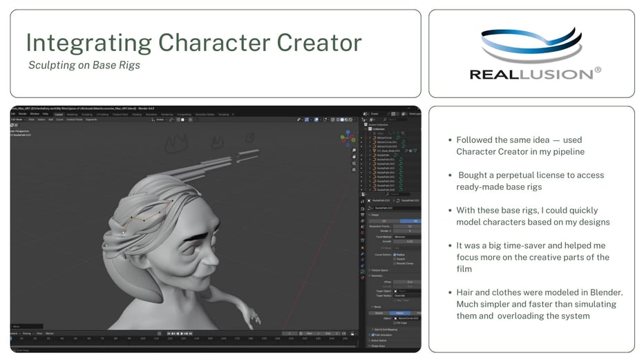The image size is (644, 362).
Task: Toggle viewport overlays icon in header
Action: click(x=316, y=120)
